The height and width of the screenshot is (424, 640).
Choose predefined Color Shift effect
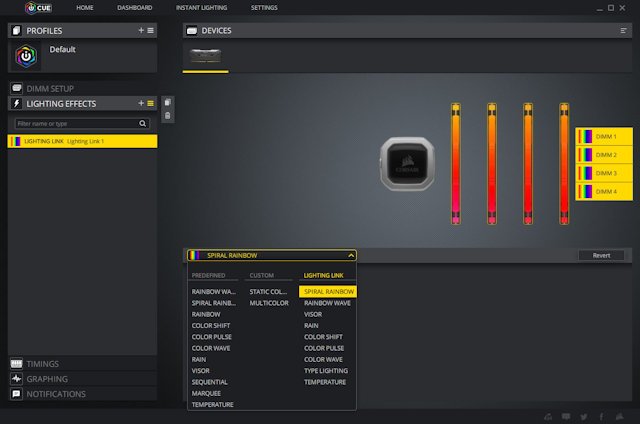(x=211, y=326)
